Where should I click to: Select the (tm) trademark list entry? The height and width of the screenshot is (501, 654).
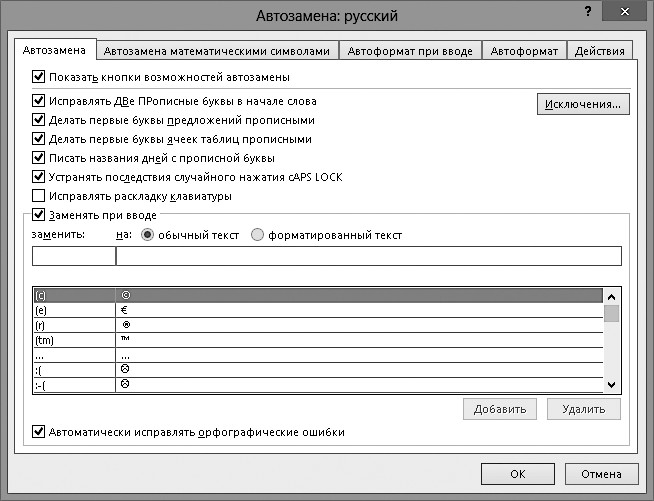[72, 340]
